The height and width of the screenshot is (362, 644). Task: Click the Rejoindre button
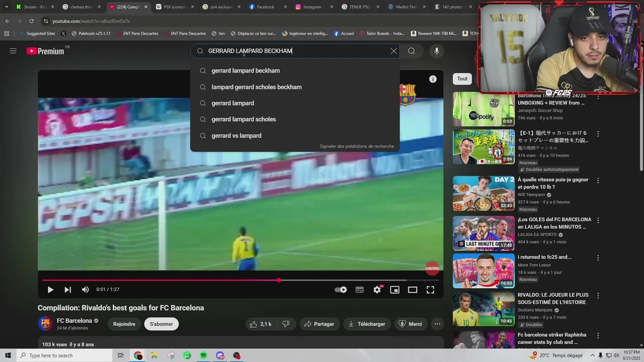coord(124,324)
